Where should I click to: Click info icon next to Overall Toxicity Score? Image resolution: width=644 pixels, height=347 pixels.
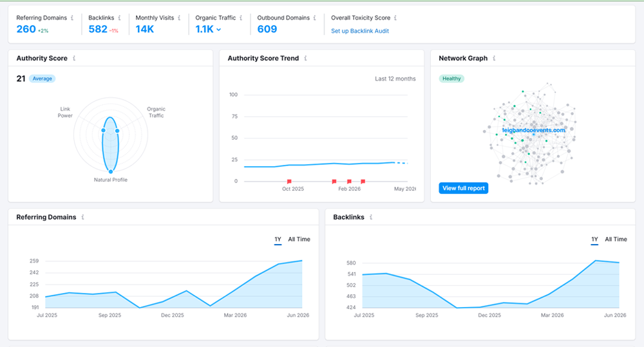(395, 17)
